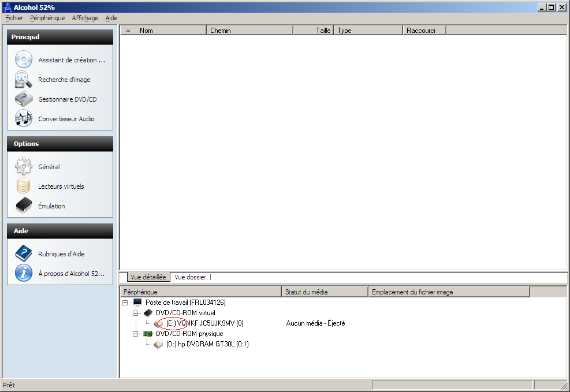Click the Périphérique column header
This screenshot has width=570, height=392.
(200, 292)
